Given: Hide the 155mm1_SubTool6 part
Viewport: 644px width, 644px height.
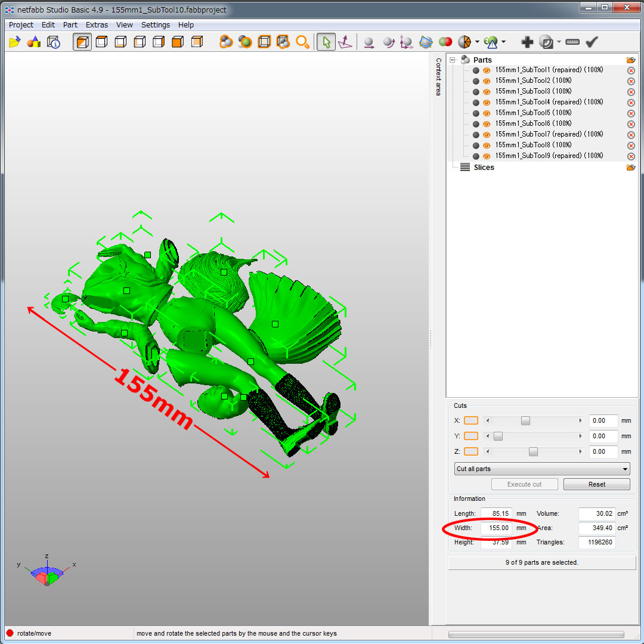Looking at the screenshot, I should pos(487,123).
